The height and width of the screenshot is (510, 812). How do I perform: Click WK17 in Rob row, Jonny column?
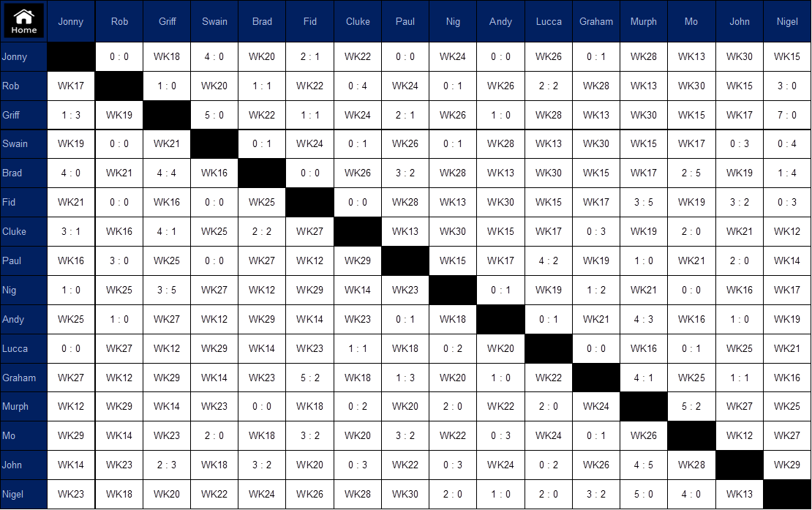coord(71,86)
